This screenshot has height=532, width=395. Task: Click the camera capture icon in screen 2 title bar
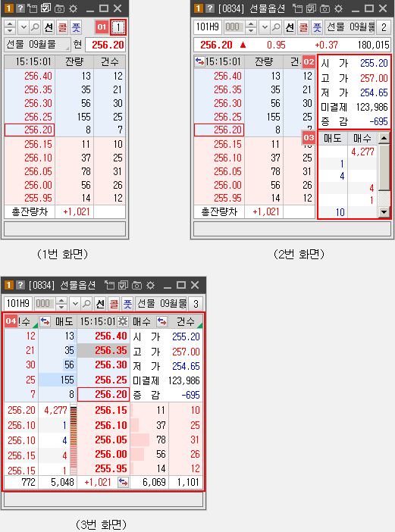click(324, 8)
